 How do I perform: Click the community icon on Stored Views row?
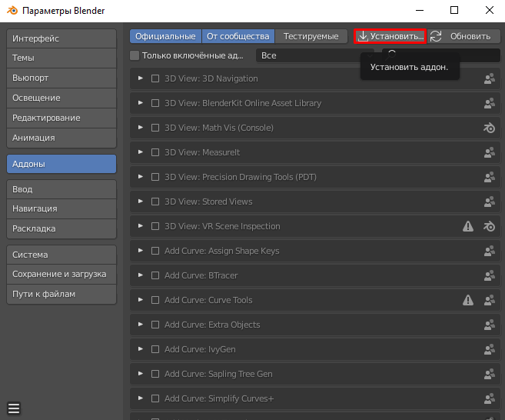[x=489, y=202]
